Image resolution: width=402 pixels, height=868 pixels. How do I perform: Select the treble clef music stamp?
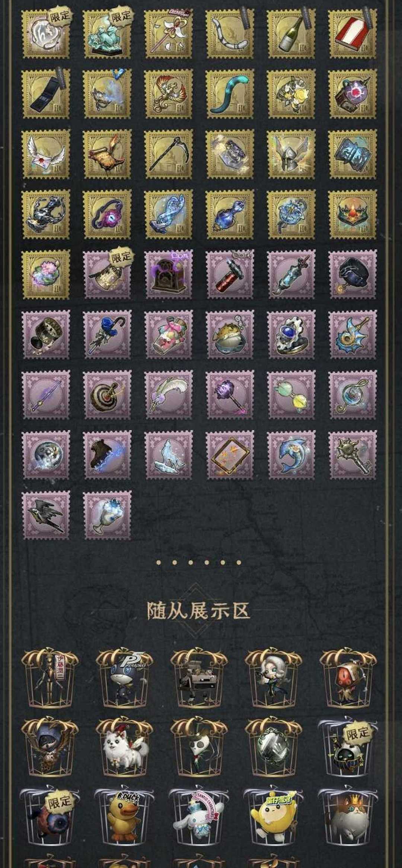click(352, 395)
